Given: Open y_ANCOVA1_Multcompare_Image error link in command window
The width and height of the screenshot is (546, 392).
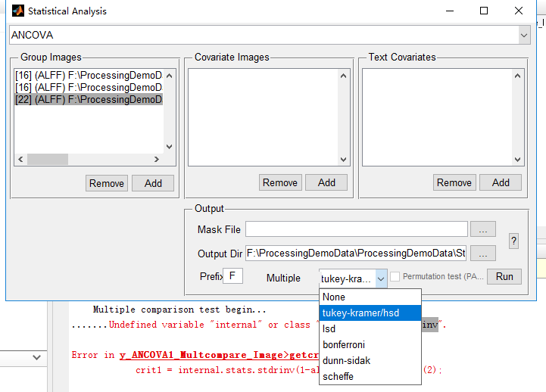Looking at the screenshot, I should point(219,355).
